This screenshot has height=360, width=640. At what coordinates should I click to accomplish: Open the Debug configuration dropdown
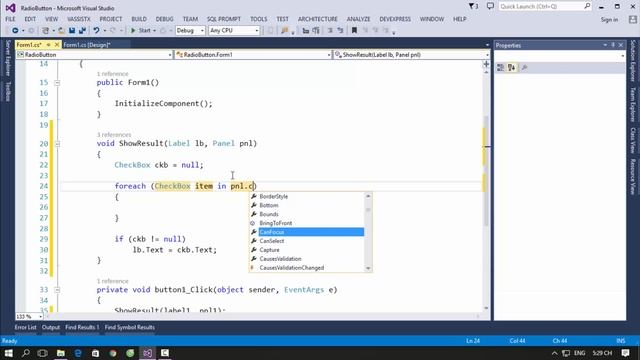tap(190, 31)
